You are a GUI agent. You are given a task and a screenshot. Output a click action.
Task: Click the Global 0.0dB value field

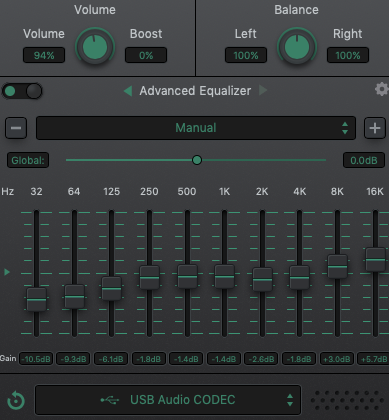tap(364, 160)
